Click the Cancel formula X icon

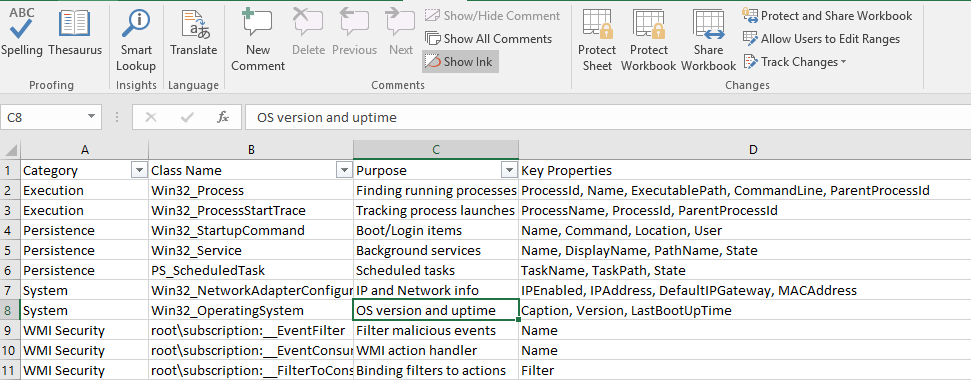(x=150, y=117)
